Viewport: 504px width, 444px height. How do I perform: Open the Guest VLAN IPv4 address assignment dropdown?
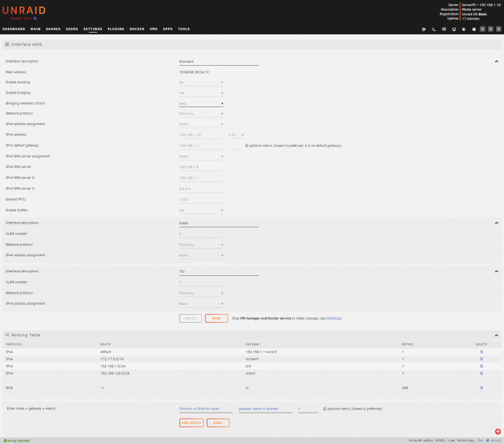[201, 255]
